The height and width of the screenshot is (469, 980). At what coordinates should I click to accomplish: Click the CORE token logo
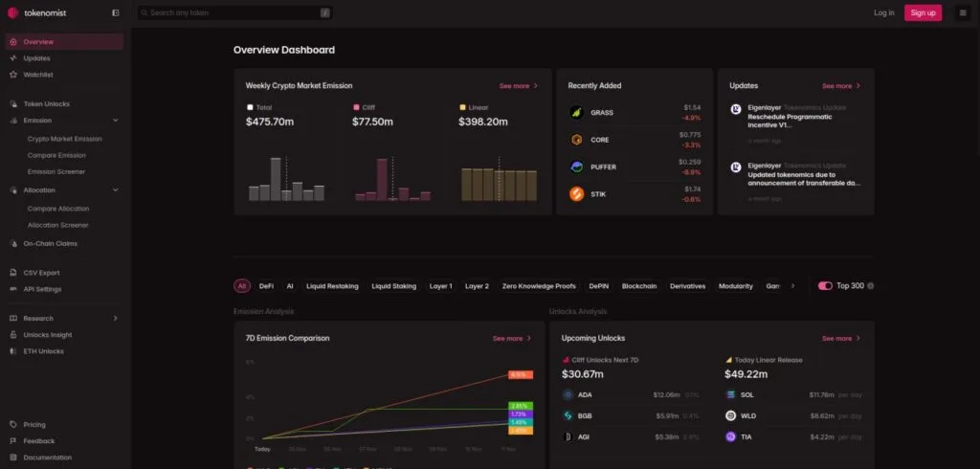click(x=576, y=140)
